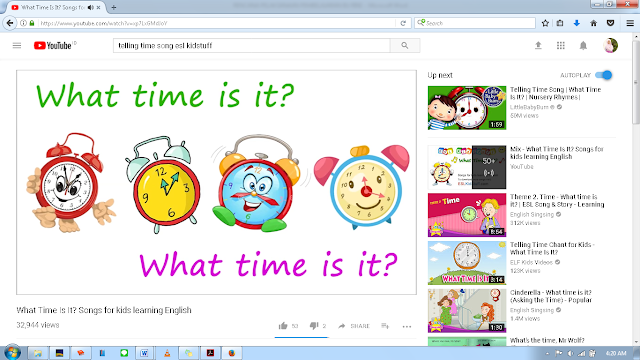Show site information icon in address bar
640x360 pixels.
coord(23,23)
